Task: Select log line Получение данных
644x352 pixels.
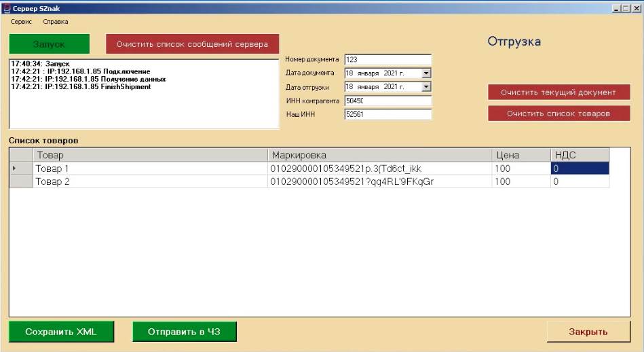Action: click(88, 79)
